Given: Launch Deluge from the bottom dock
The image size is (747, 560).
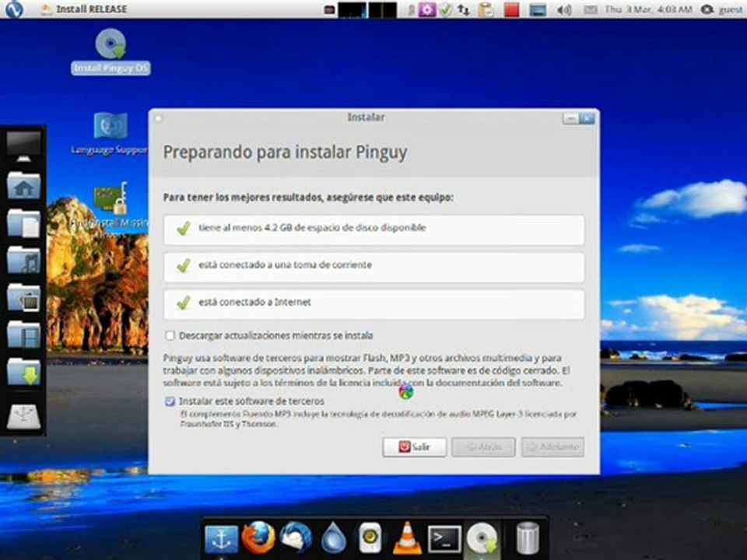Looking at the screenshot, I should 334,538.
